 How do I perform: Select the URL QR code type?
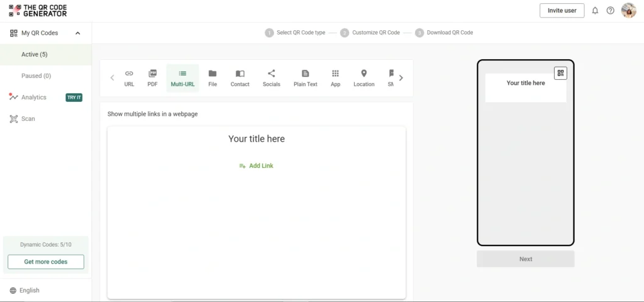click(x=129, y=78)
